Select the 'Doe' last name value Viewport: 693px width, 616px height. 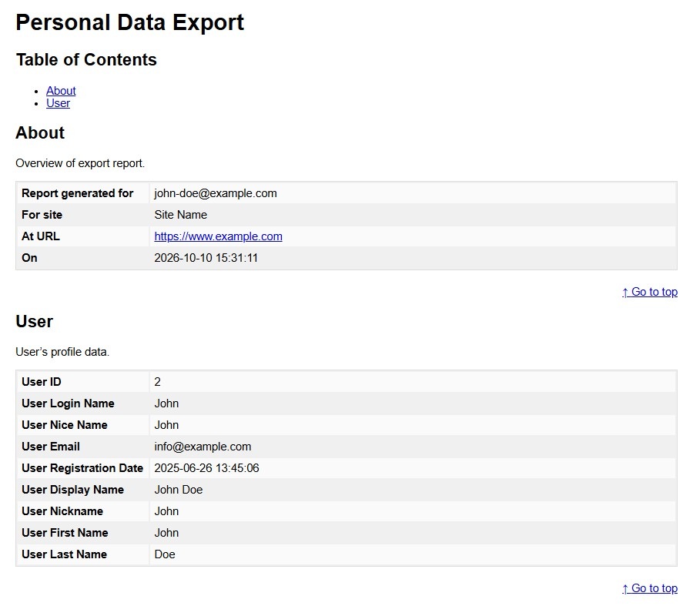[165, 554]
